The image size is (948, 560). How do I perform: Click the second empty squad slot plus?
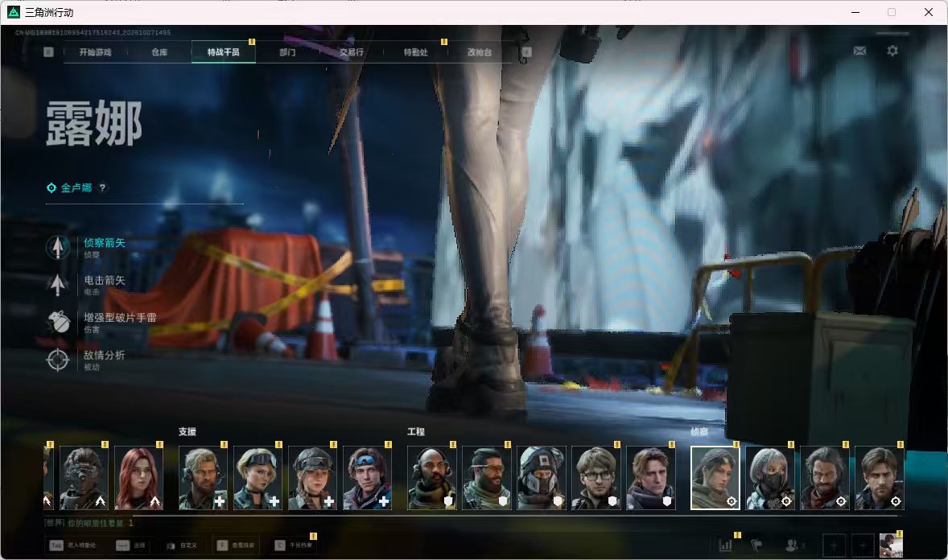coord(863,546)
